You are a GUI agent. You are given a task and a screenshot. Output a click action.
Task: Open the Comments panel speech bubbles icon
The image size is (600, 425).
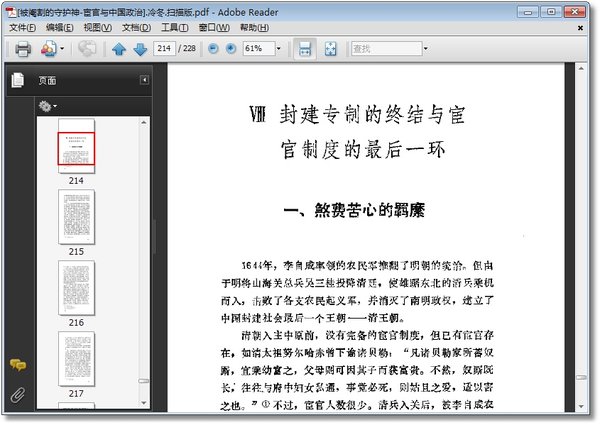pyautogui.click(x=18, y=365)
